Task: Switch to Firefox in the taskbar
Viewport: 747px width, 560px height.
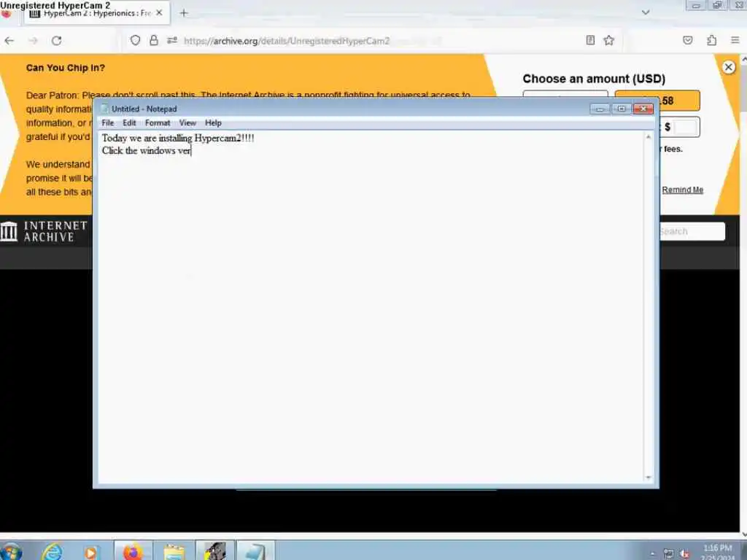Action: coord(133,551)
